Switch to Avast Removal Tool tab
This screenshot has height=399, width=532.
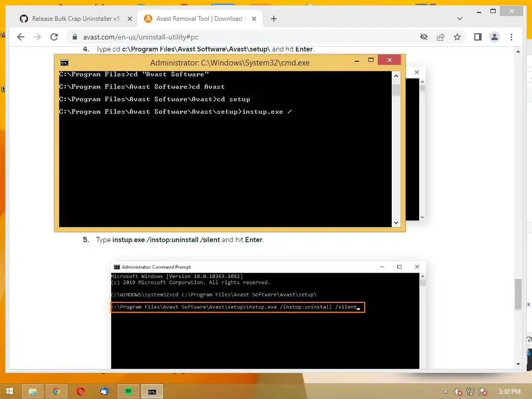tap(199, 19)
